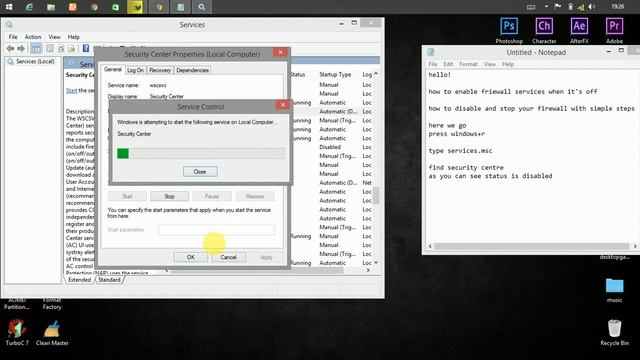Screen dimensions: 640x360
Task: Switch to the Standard view tab
Action: 109,280
